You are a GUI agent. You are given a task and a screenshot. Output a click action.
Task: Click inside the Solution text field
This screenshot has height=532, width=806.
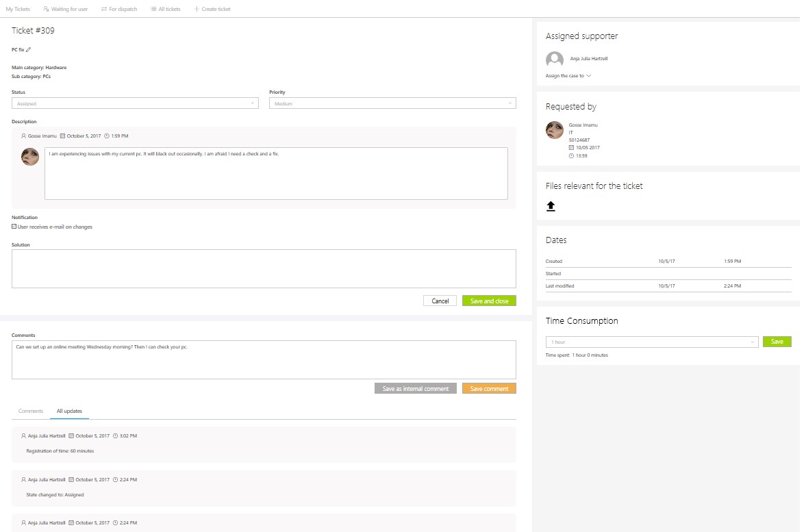[x=264, y=268]
